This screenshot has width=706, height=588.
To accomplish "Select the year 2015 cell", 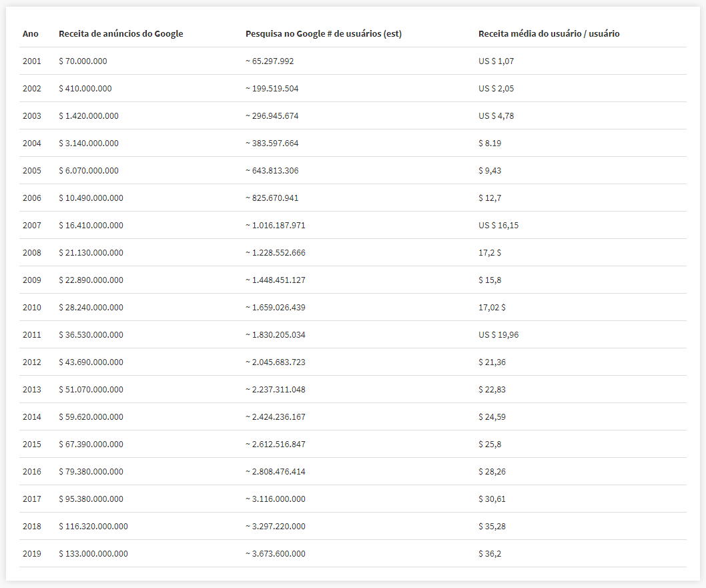I will pos(32,445).
